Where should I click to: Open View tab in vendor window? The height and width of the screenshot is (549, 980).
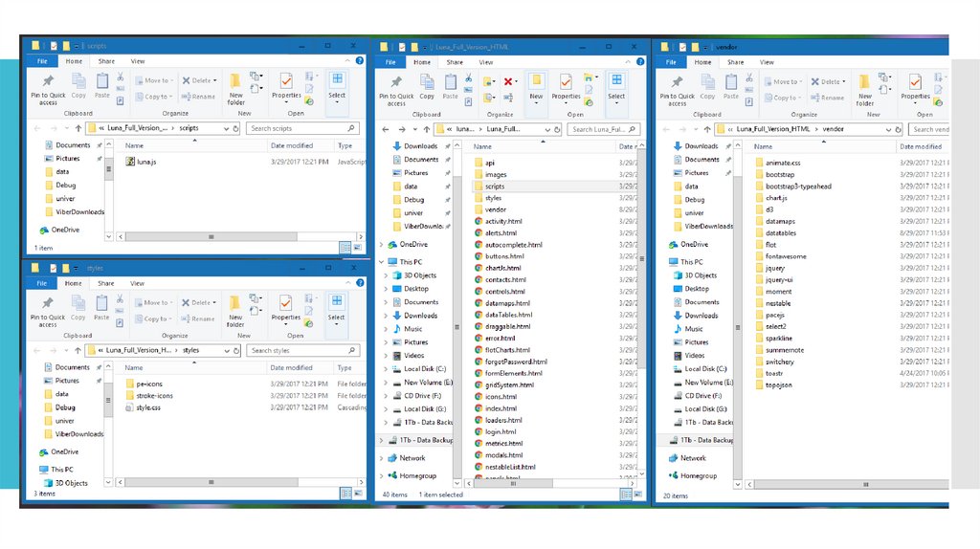(767, 62)
